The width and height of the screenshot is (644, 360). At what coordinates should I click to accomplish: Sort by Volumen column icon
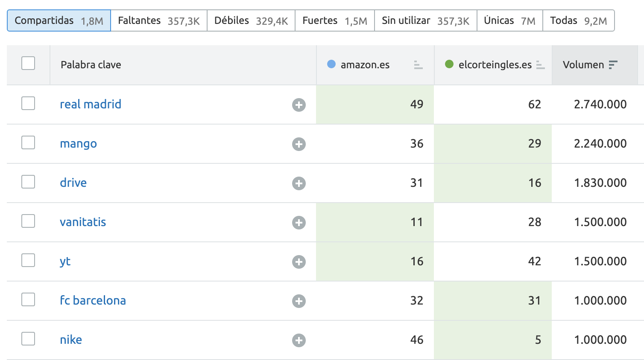613,65
